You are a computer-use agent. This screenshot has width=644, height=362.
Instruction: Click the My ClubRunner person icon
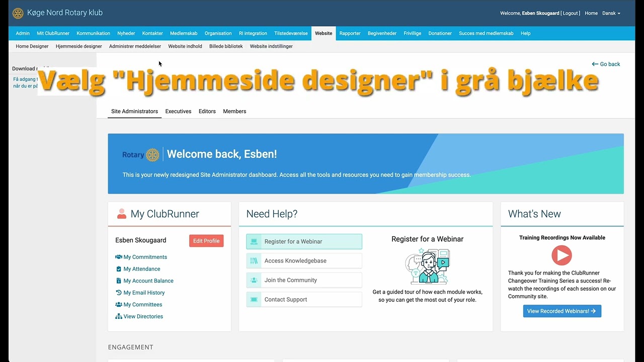[122, 214]
